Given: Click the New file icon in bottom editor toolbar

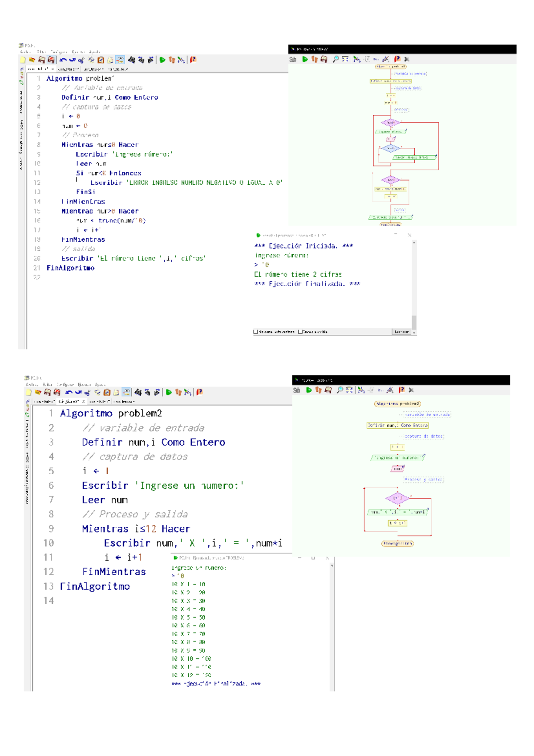Looking at the screenshot, I should (28, 392).
